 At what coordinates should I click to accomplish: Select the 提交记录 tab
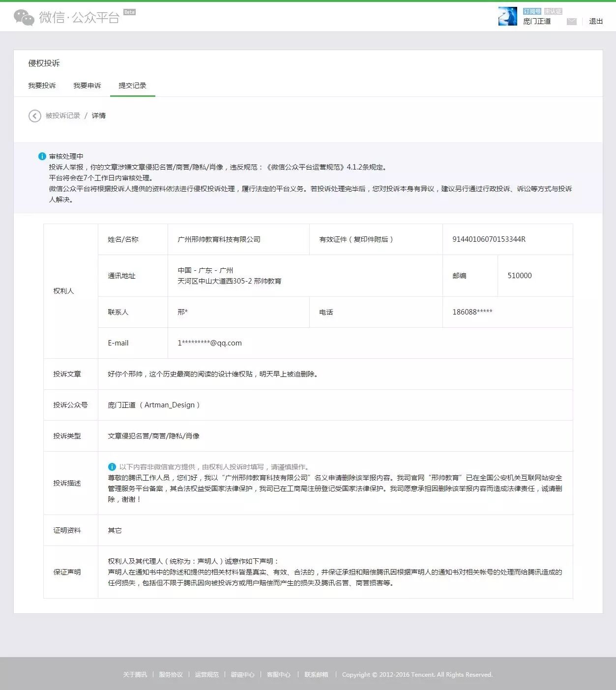point(132,86)
